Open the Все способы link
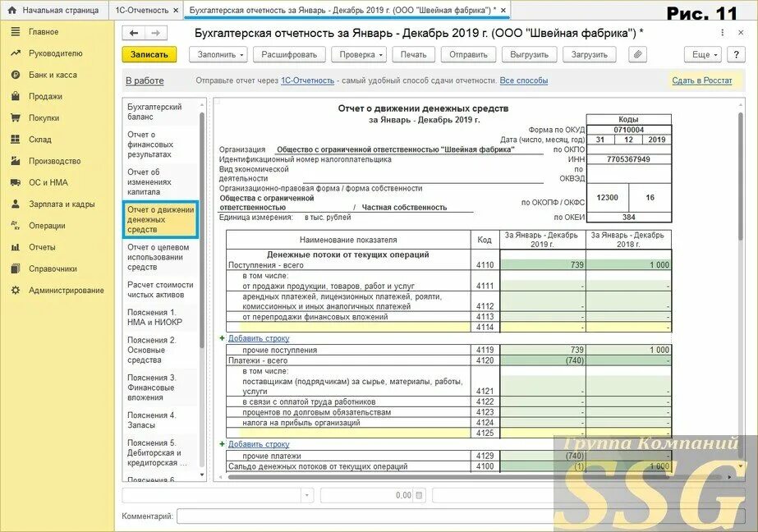The image size is (758, 532). (x=524, y=80)
